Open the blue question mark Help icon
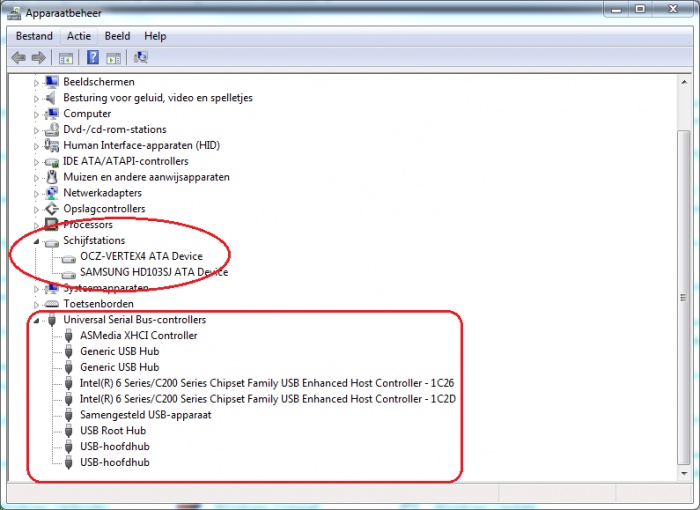Viewport: 700px width, 510px height. point(93,58)
